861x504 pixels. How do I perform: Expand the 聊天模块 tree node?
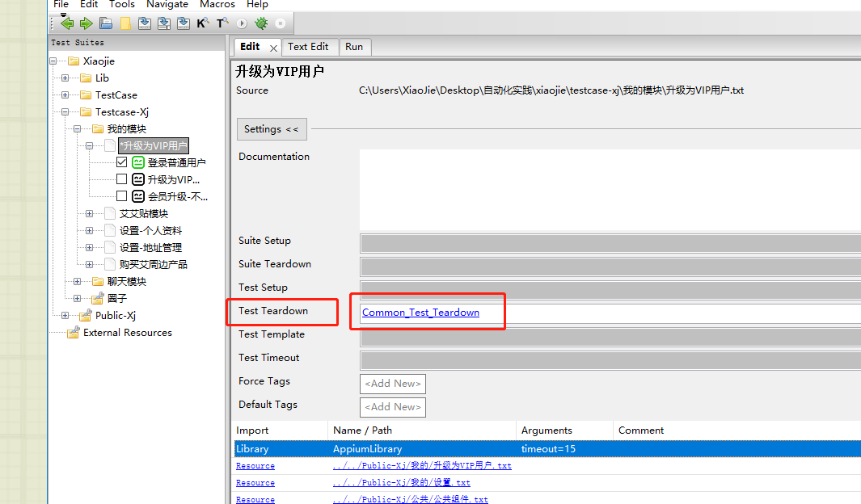click(76, 281)
